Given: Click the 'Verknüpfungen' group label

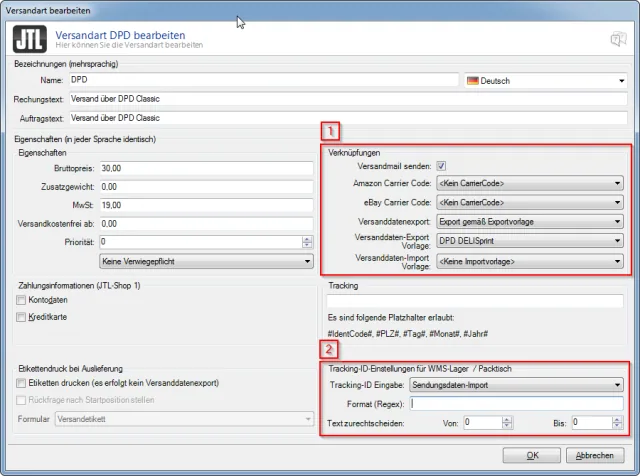Looking at the screenshot, I should point(354,153).
